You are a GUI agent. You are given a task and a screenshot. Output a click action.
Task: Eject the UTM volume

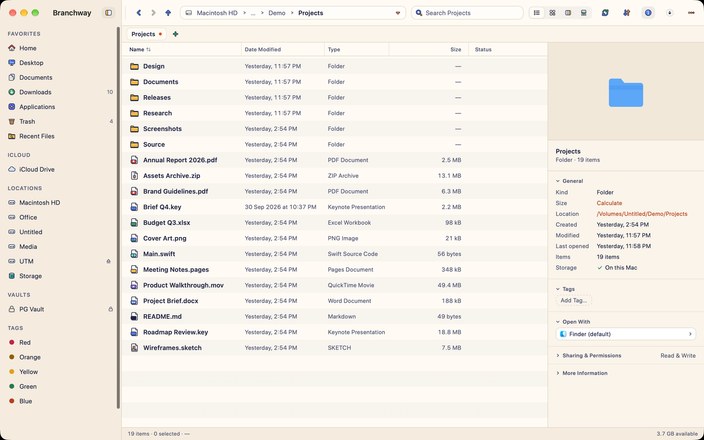pyautogui.click(x=108, y=261)
